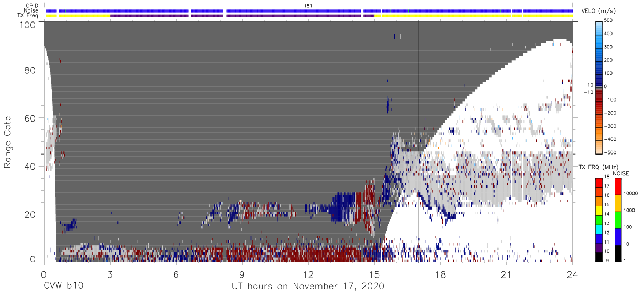Image resolution: width=644 pixels, height=297 pixels.
Task: Click the green swatch in NOISE legend
Action: tap(619, 219)
